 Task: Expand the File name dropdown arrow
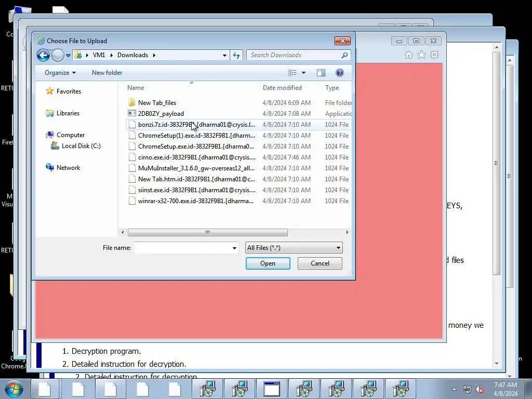[234, 248]
